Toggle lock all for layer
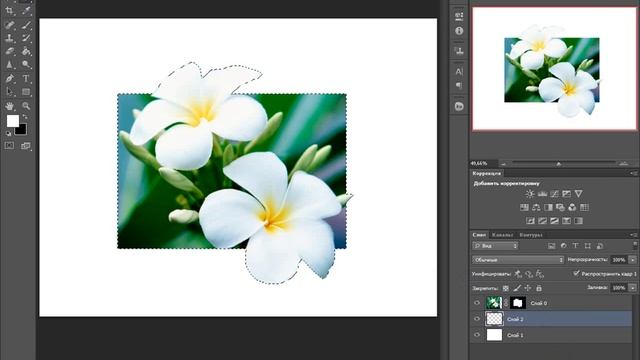The width and height of the screenshot is (640, 360). pyautogui.click(x=539, y=288)
